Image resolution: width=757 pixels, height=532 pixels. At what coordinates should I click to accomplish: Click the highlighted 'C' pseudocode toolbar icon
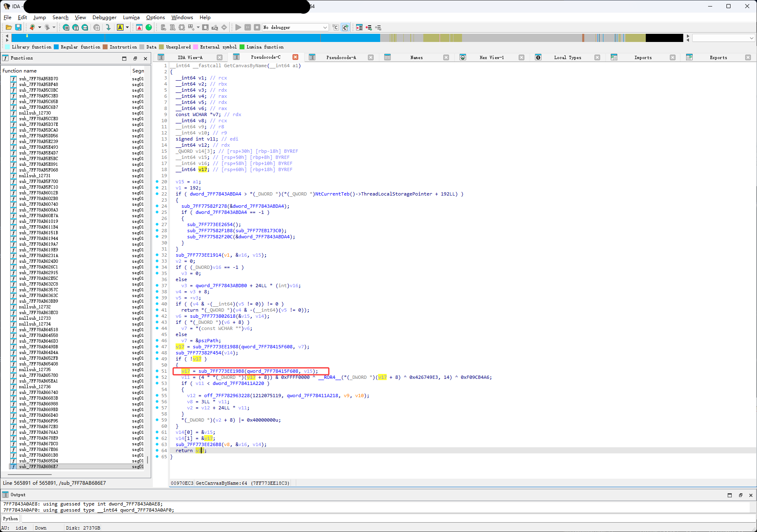pos(345,27)
